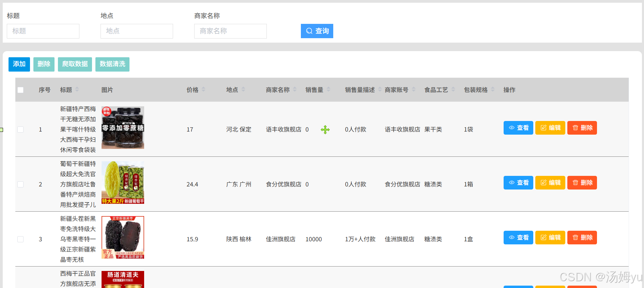Click the price cell 17
Screen dimensions: 644x288
(x=190, y=130)
